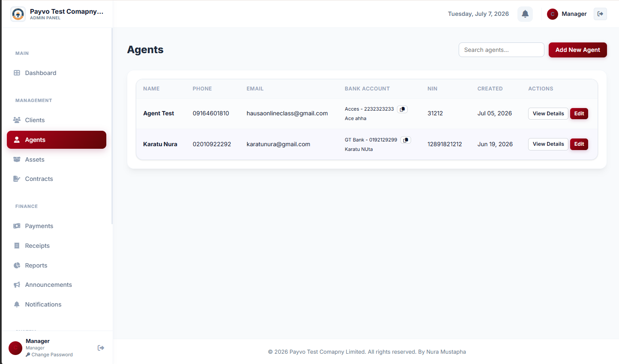
Task: Click the Dashboard grid icon
Action: tap(17, 73)
